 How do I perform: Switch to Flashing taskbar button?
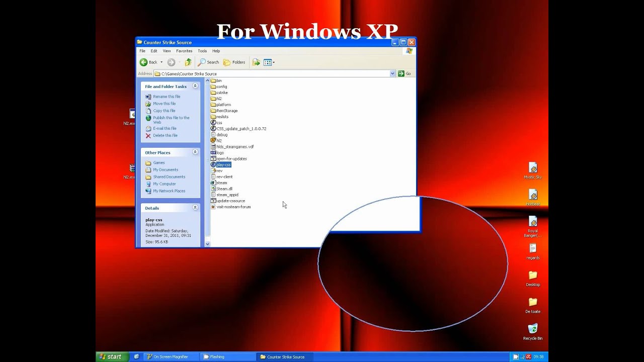point(228,356)
